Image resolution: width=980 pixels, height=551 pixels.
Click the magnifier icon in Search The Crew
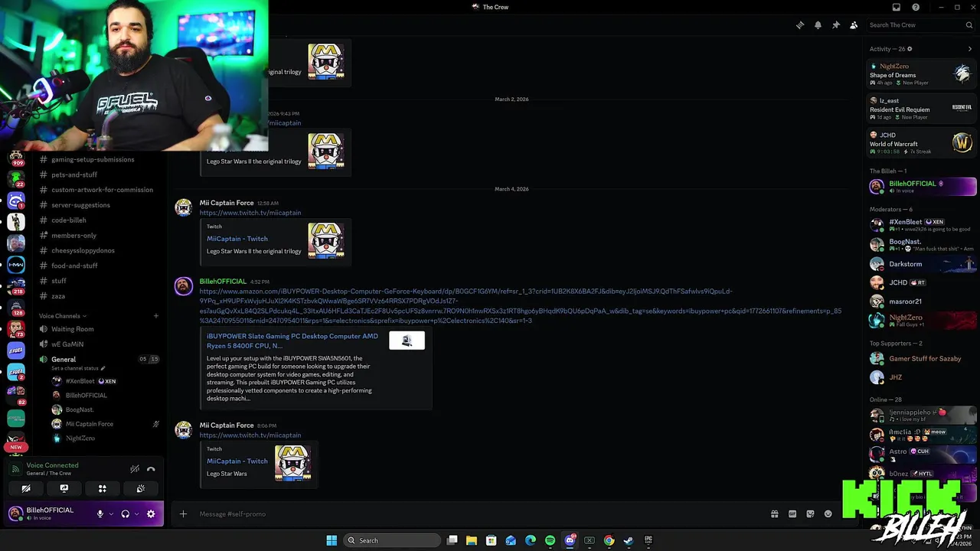[969, 25]
